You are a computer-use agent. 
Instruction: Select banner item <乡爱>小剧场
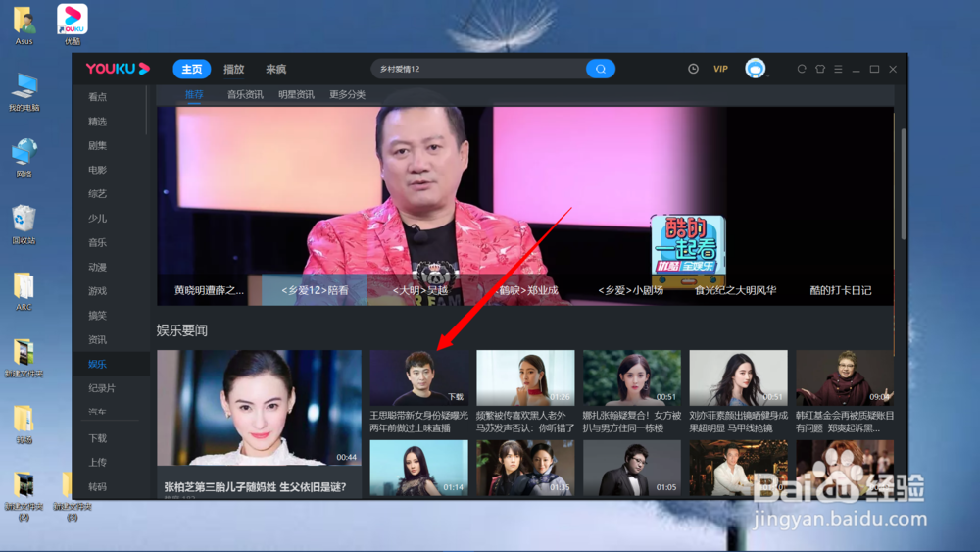tap(630, 290)
